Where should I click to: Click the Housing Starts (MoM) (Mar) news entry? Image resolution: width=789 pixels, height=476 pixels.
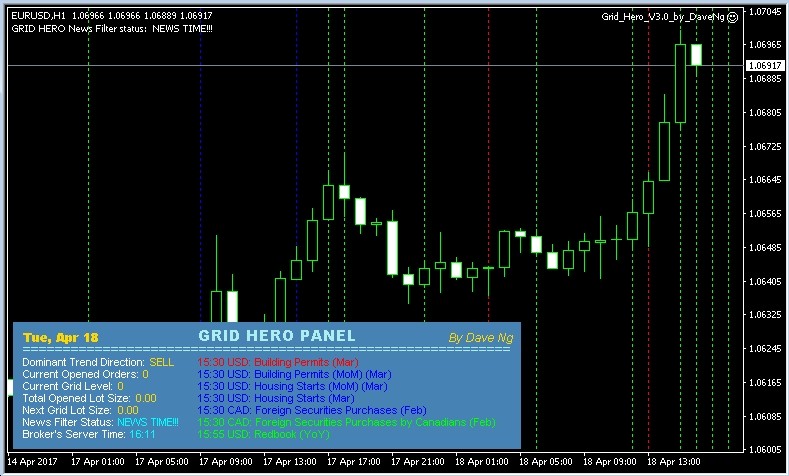[292, 386]
